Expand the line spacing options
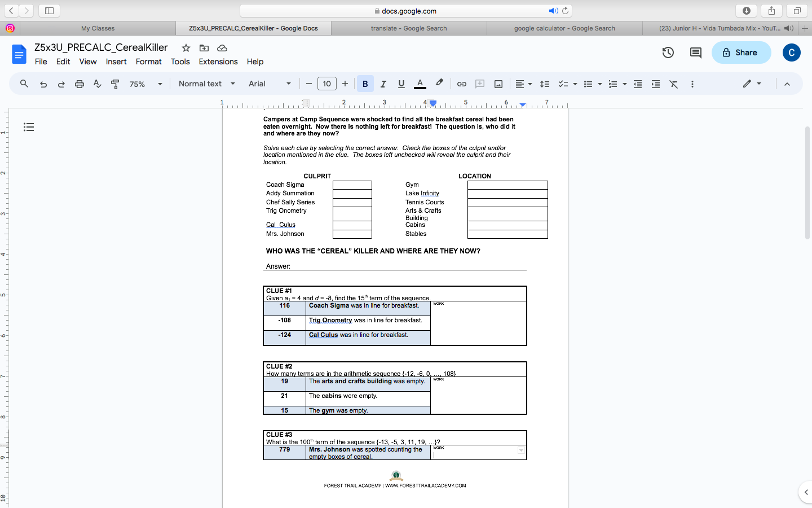Image resolution: width=812 pixels, height=508 pixels. 544,84
